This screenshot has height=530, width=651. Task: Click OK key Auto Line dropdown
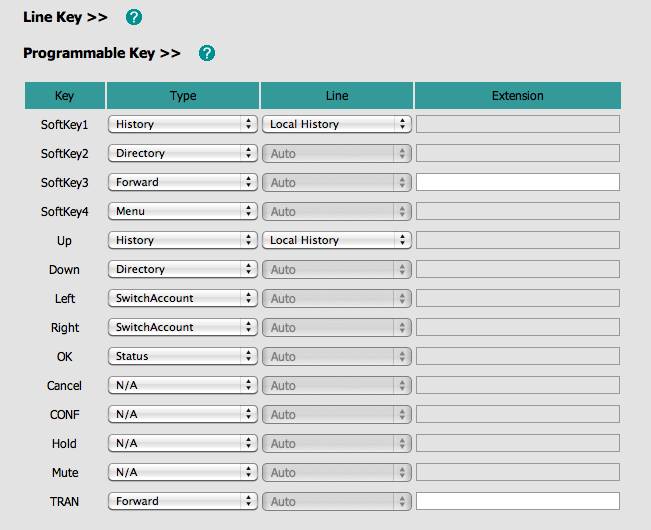[337, 357]
